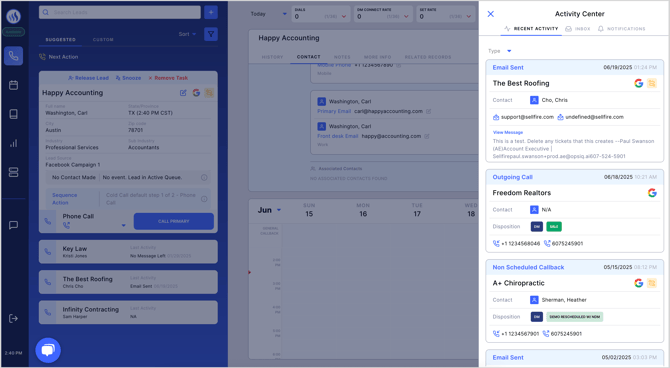Click Google icon on Freedom Realtors activity
Image resolution: width=670 pixels, height=368 pixels.
point(652,193)
